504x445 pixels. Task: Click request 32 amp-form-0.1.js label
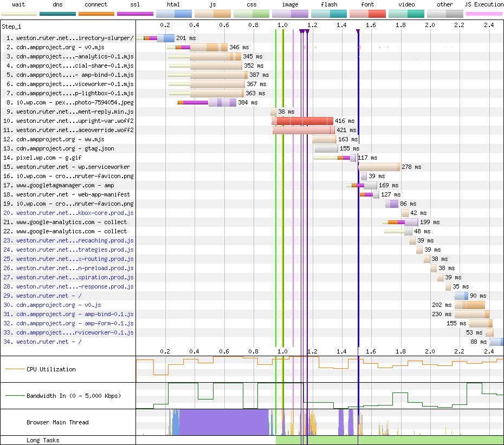[75, 323]
